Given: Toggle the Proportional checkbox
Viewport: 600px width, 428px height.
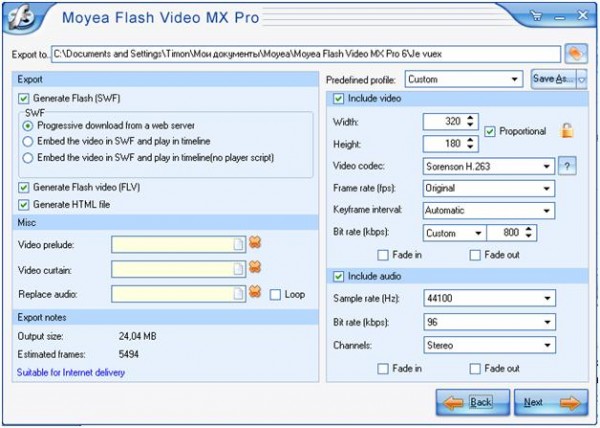Looking at the screenshot, I should 489,132.
